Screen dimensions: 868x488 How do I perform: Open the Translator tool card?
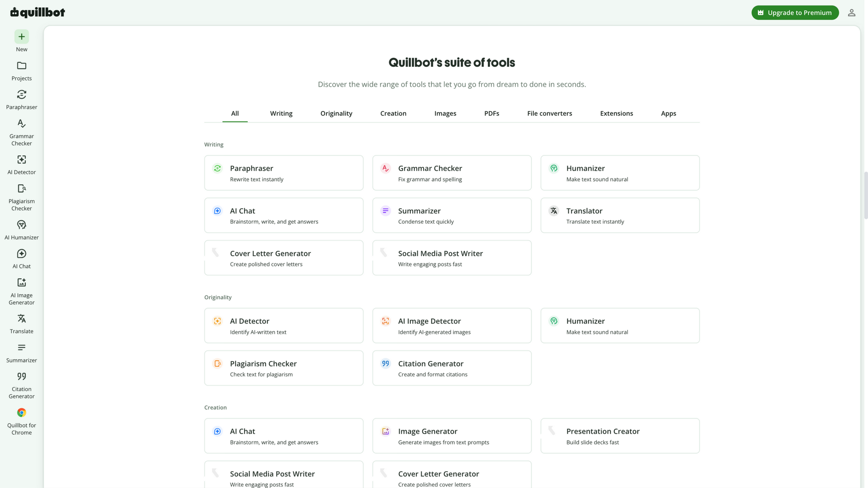(x=620, y=216)
